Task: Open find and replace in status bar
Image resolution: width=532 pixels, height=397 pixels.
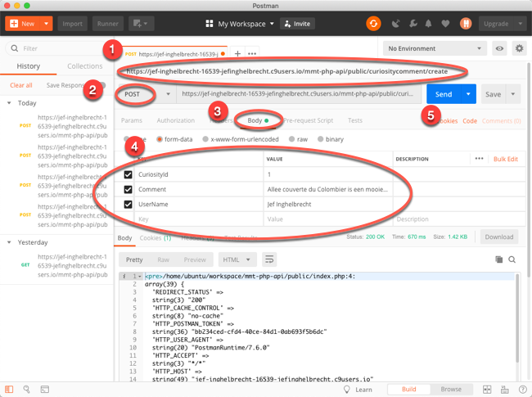Action: (x=26, y=389)
